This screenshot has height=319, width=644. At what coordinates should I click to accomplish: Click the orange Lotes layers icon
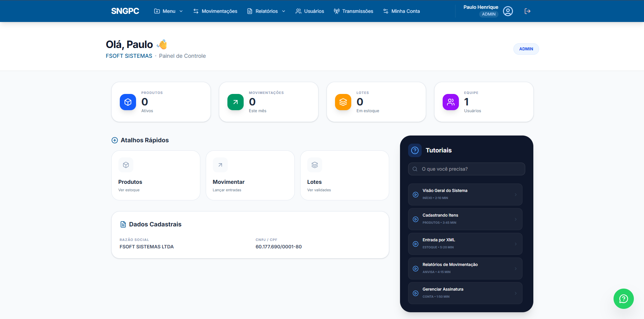[343, 102]
